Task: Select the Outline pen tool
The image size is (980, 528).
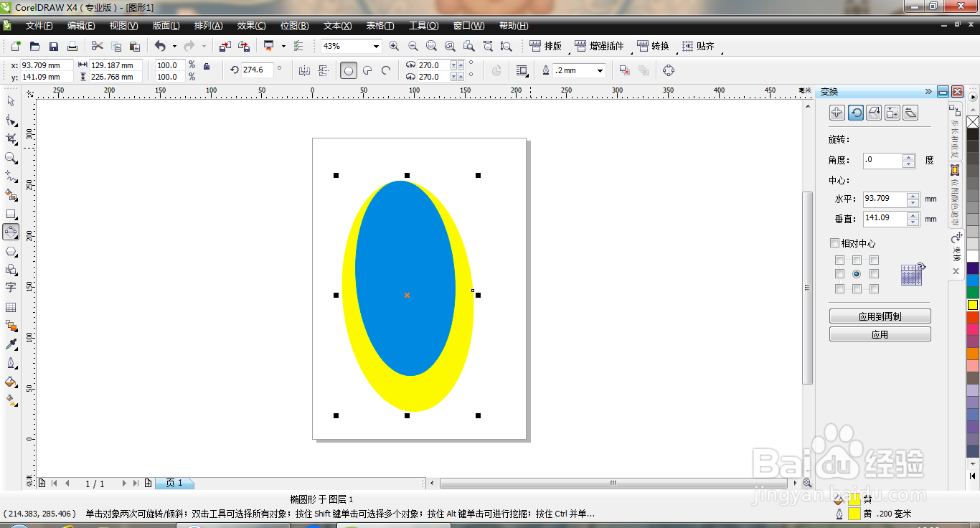Action: coord(11,363)
